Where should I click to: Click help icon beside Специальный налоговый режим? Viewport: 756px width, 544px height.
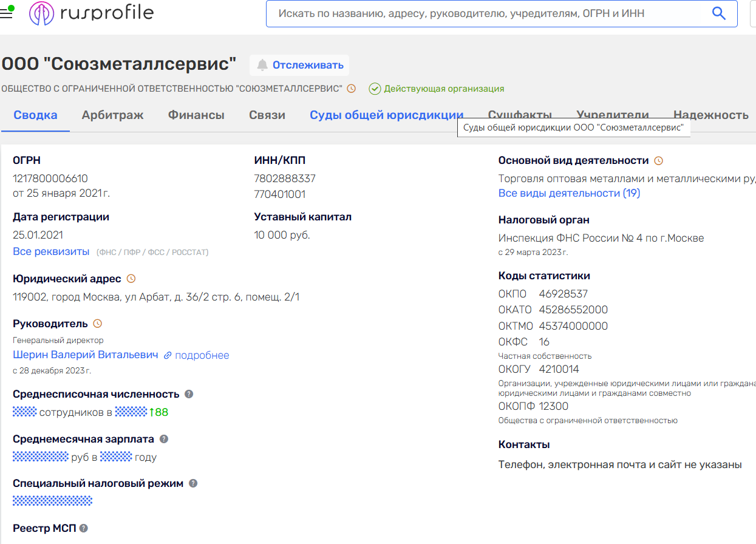[x=193, y=483]
